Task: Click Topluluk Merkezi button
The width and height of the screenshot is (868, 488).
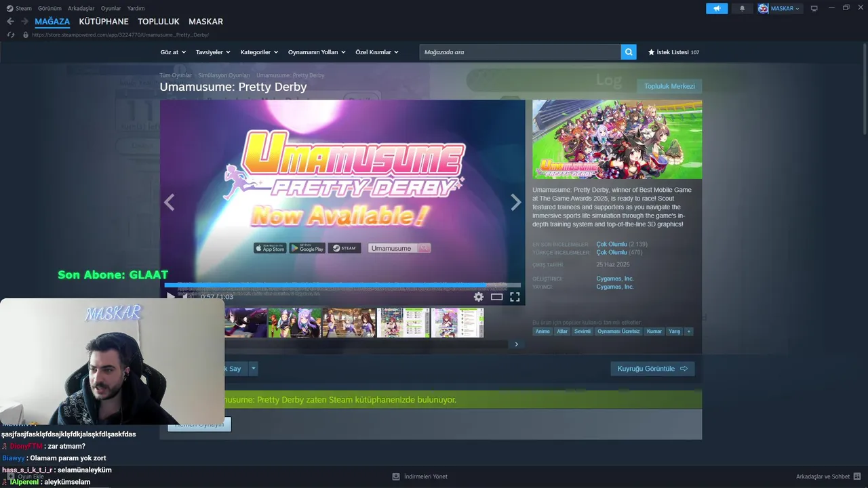Action: 669,86
